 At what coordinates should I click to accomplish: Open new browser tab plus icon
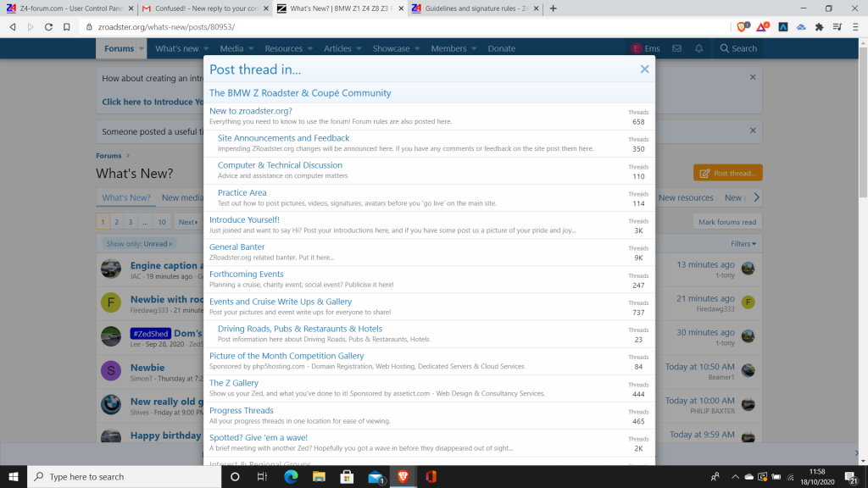(553, 8)
